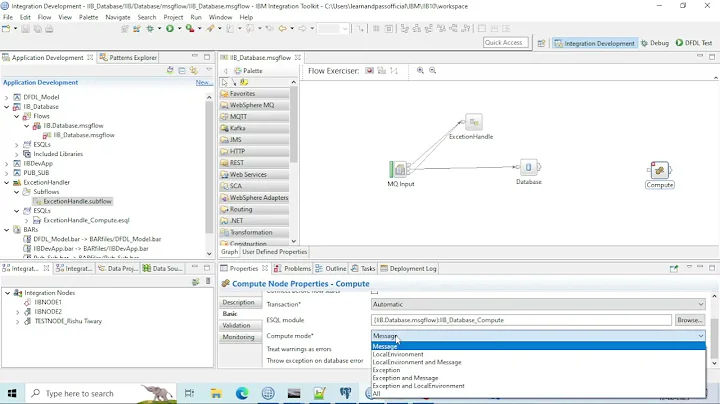Click the Application Development tree scrollbar
The width and height of the screenshot is (720, 404).
(x=209, y=168)
